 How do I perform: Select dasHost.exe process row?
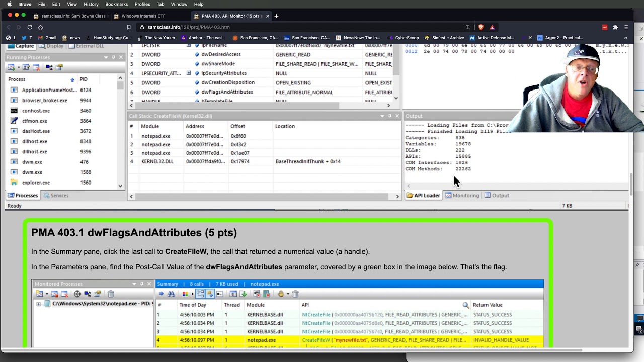[63, 131]
